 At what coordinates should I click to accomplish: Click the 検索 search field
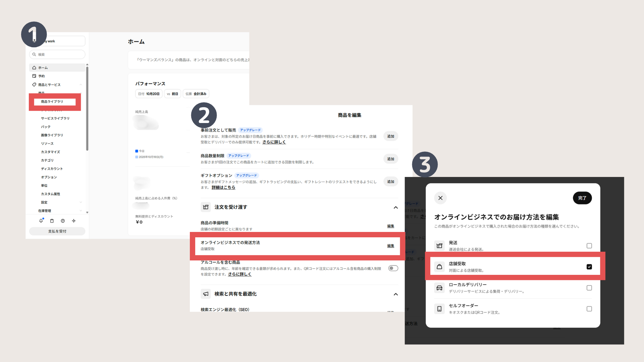tap(57, 54)
